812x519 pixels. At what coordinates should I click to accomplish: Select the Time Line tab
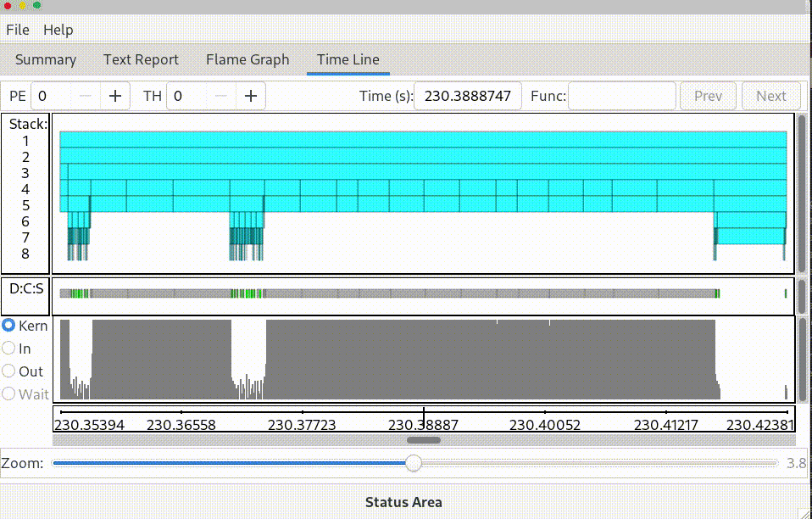[x=348, y=59]
